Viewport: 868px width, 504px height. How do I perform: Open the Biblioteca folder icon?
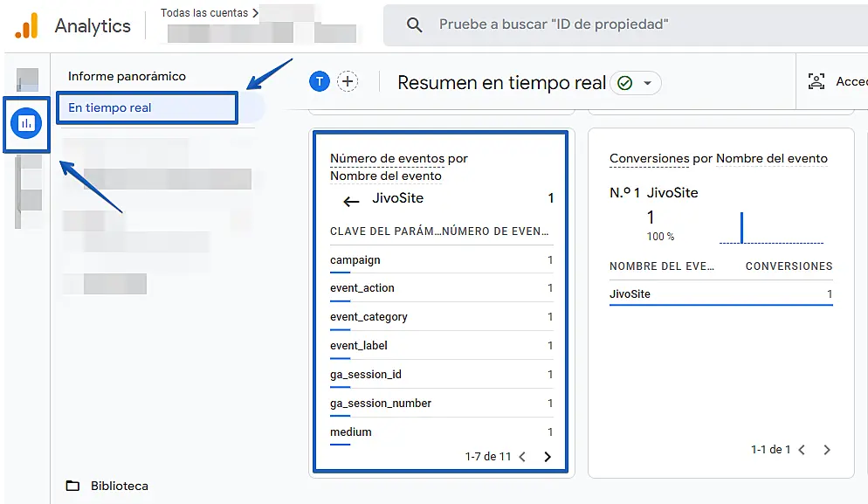pos(73,486)
